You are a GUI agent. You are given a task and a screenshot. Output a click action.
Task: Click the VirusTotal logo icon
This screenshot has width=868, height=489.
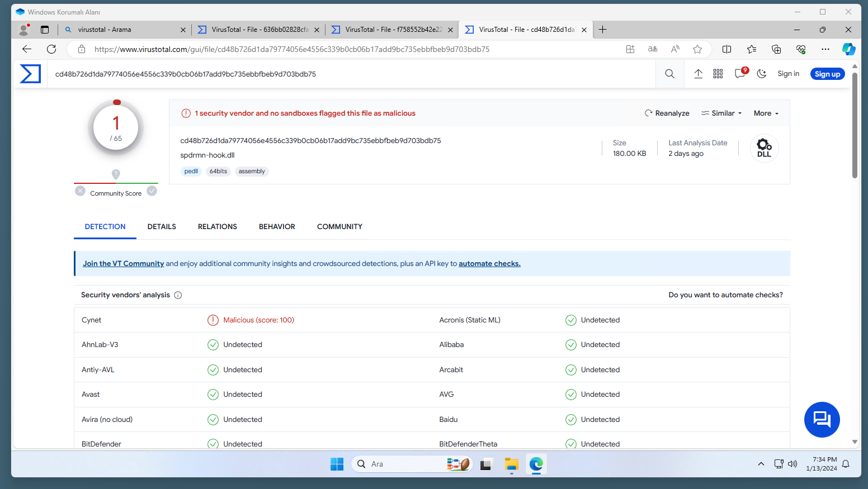(x=30, y=74)
